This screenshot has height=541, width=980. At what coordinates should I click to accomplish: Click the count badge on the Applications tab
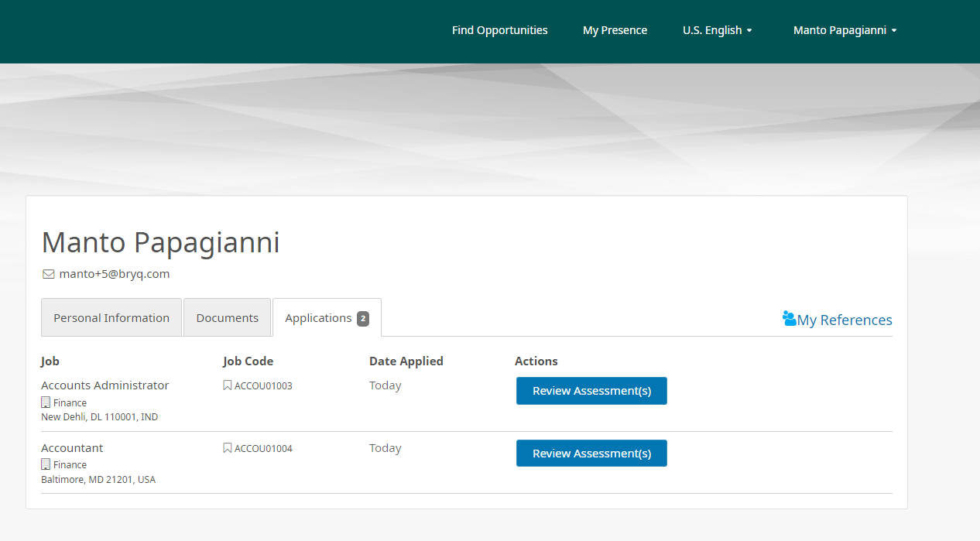point(363,318)
